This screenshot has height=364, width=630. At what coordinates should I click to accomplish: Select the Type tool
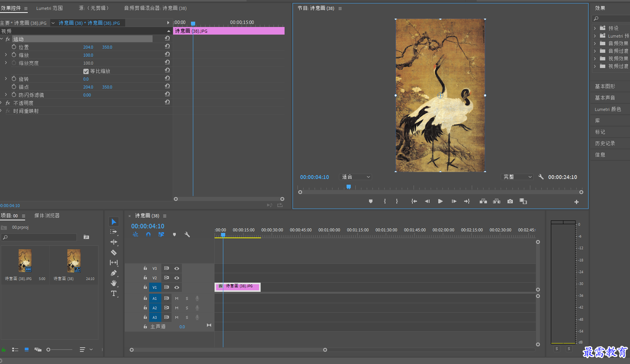click(114, 293)
